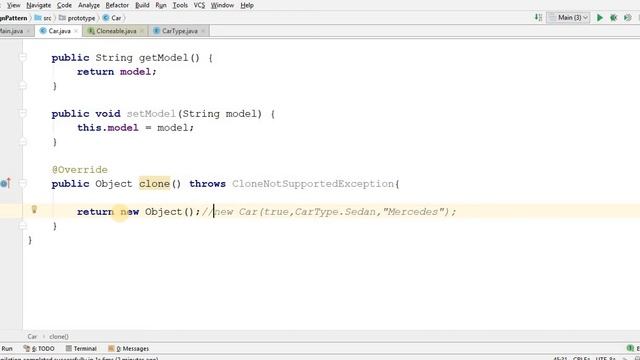This screenshot has height=360, width=640.
Task: Open the Window menu
Action: [x=222, y=5]
